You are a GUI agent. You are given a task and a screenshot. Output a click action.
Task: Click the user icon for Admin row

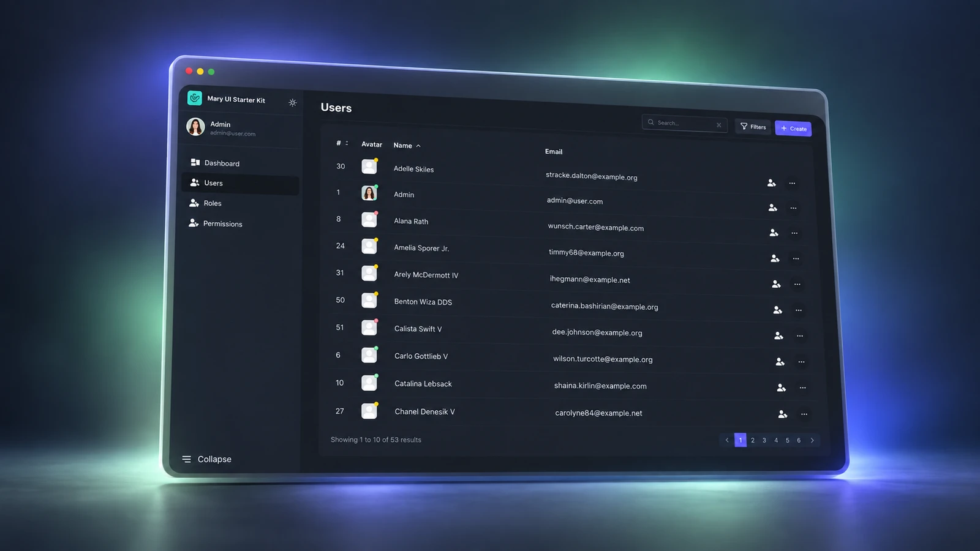(x=773, y=208)
